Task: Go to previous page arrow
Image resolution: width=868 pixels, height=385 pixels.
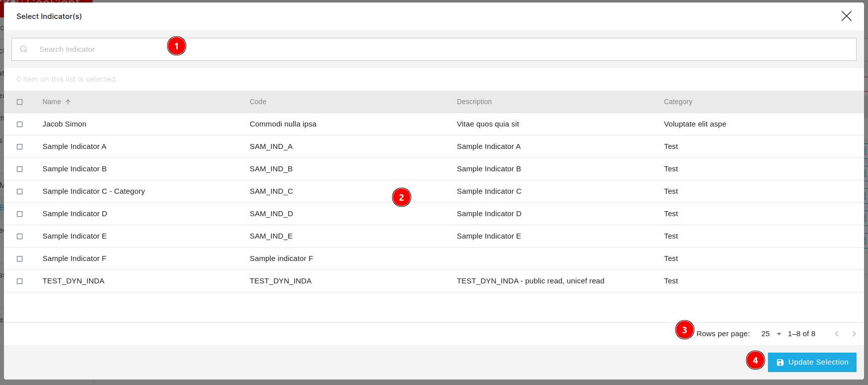Action: point(837,334)
